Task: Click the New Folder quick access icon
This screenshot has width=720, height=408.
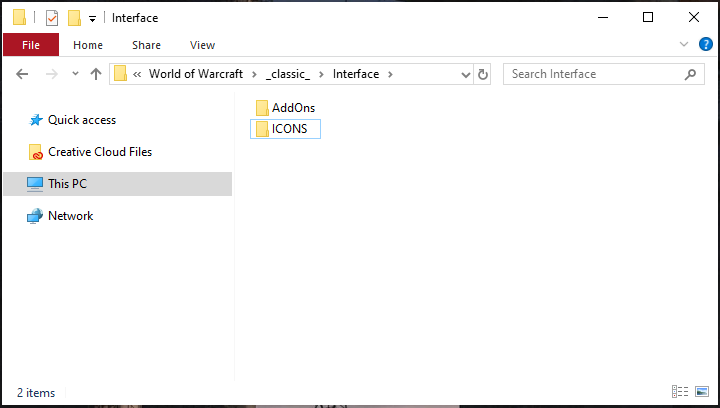Action: coord(74,17)
